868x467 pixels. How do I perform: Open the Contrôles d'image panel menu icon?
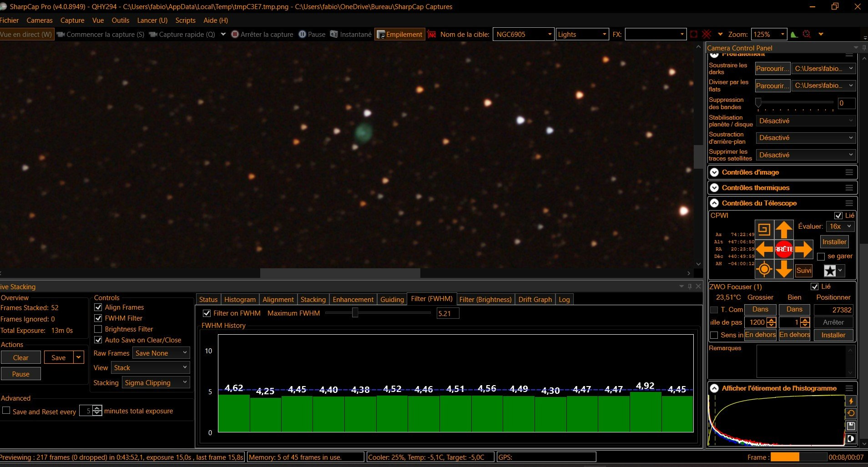[x=849, y=172]
